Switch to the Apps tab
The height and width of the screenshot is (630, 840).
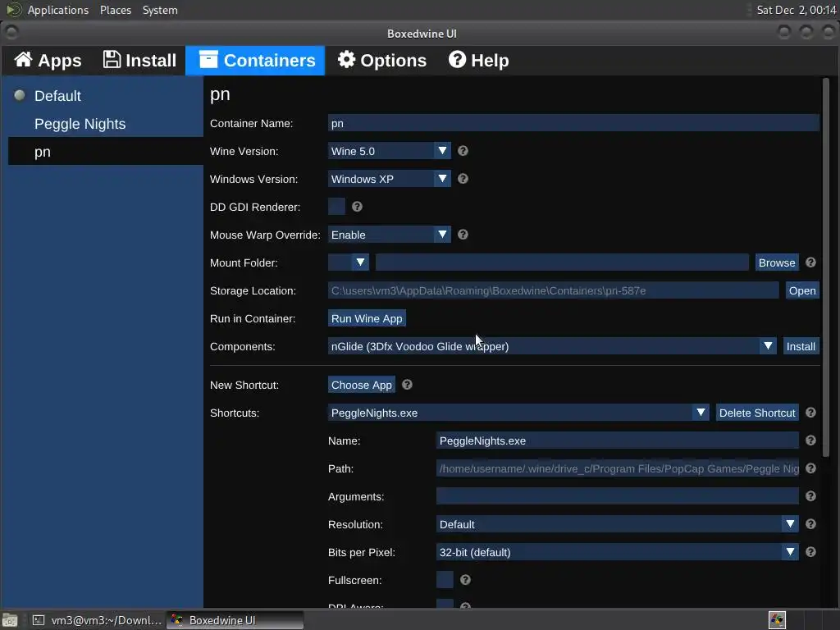[48, 61]
